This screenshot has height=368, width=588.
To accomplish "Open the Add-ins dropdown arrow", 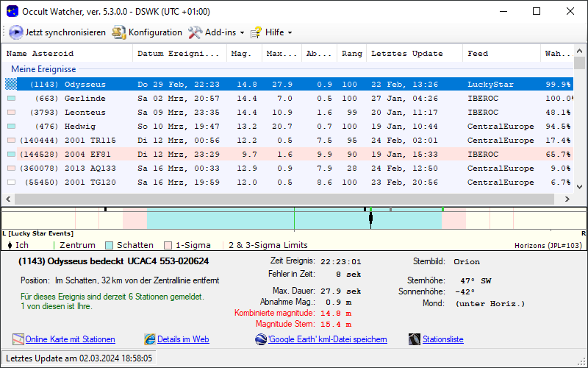I will click(x=242, y=33).
